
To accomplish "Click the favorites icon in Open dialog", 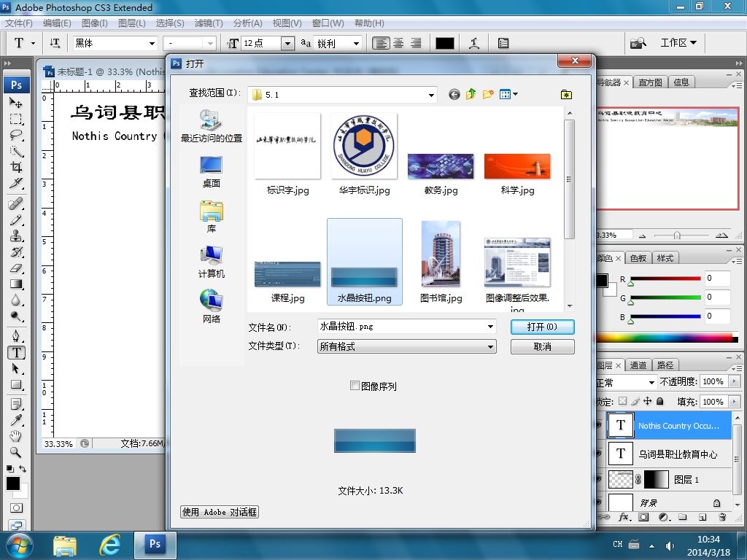I will tap(566, 94).
